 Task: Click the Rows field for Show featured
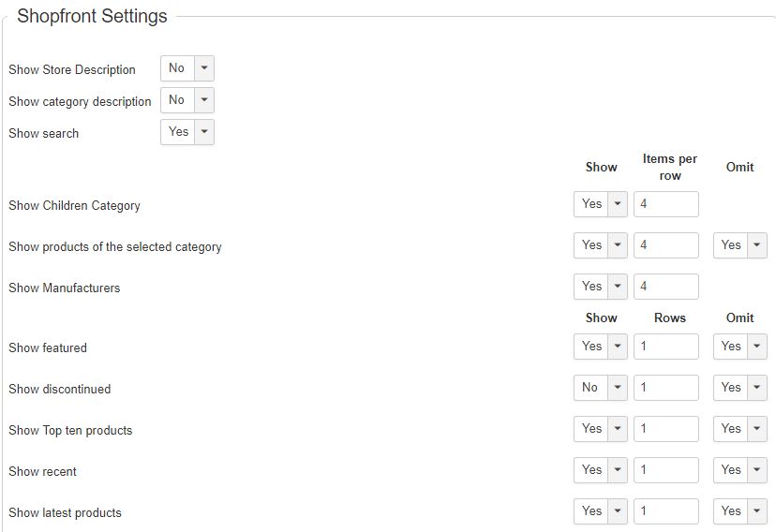tap(666, 347)
